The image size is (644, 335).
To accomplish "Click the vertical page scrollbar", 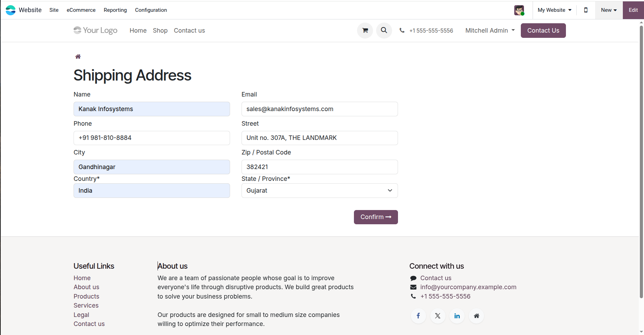I will [641, 161].
